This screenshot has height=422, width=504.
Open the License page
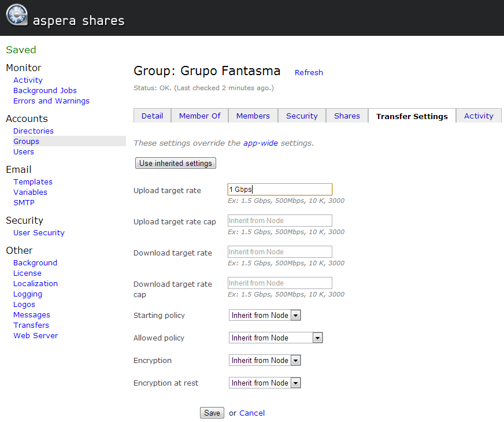point(27,273)
